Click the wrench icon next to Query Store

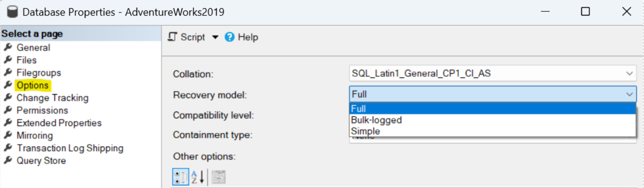click(7, 161)
